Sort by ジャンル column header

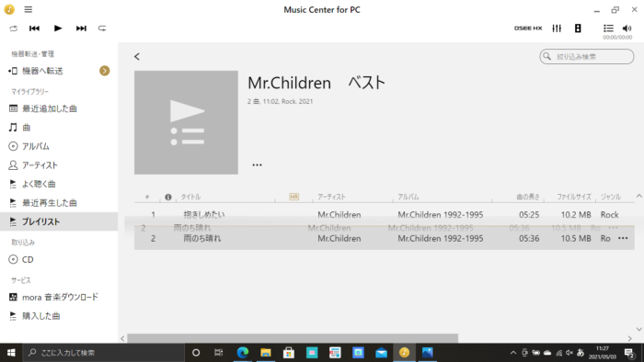point(611,198)
